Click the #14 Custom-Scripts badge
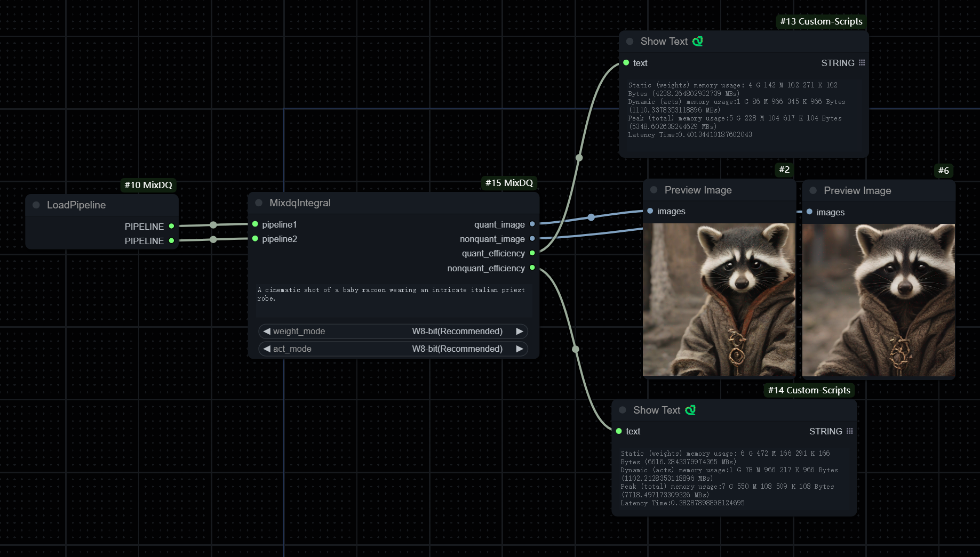 click(x=809, y=390)
